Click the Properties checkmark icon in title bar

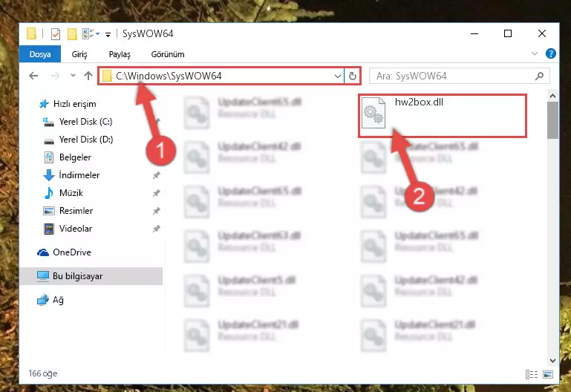tap(56, 34)
